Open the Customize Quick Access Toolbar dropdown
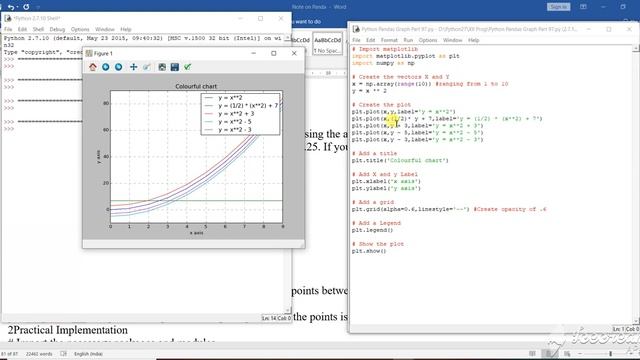 click(38, 7)
